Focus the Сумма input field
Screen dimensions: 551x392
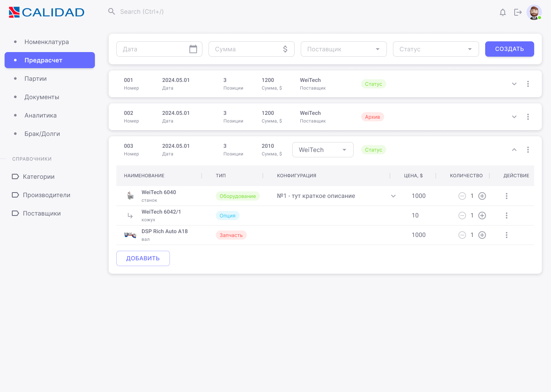coord(251,49)
